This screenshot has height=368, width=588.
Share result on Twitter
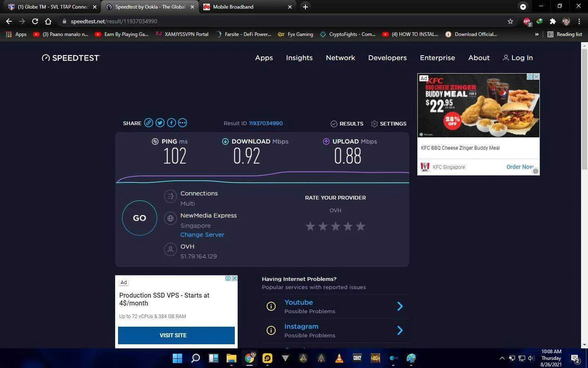[x=160, y=123]
